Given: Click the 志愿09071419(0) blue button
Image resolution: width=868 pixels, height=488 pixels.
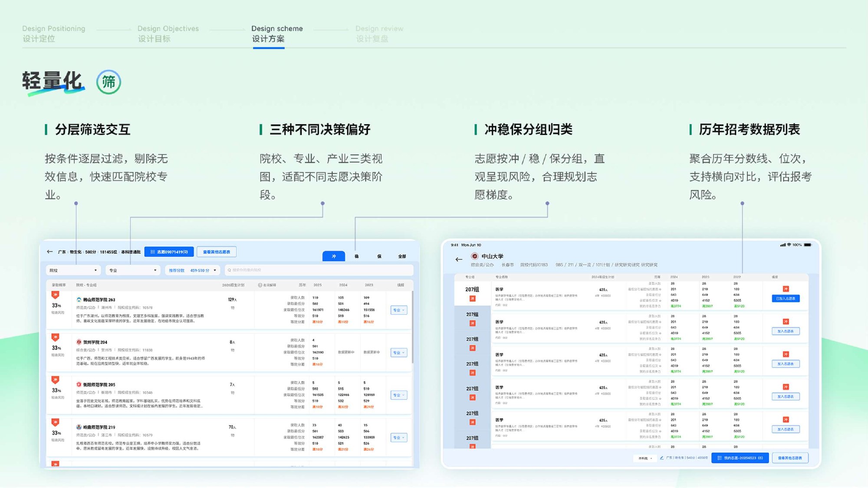Looking at the screenshot, I should 169,252.
